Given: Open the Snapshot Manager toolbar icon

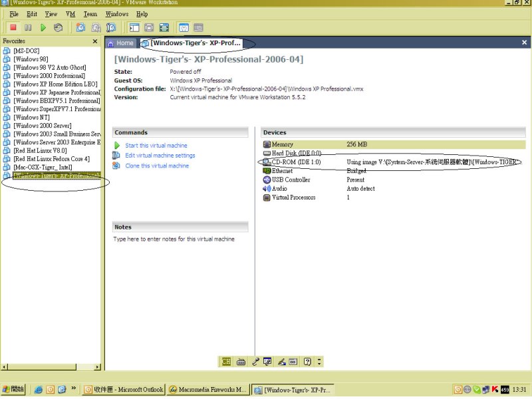Looking at the screenshot, I should coord(111,27).
